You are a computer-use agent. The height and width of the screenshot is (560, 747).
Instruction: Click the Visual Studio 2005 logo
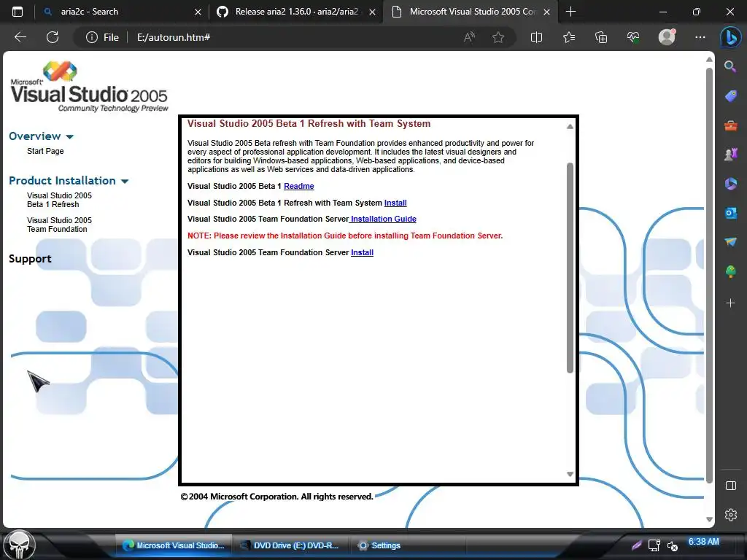[x=89, y=87]
